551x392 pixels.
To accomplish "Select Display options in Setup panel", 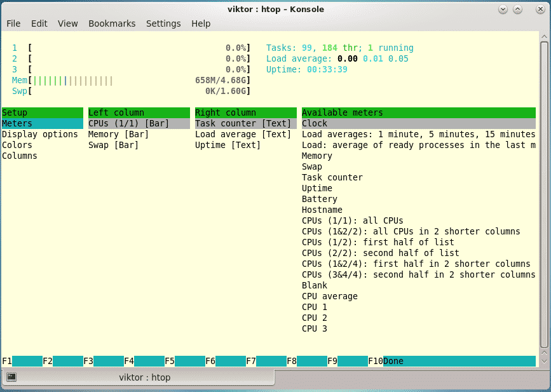I will [x=40, y=134].
